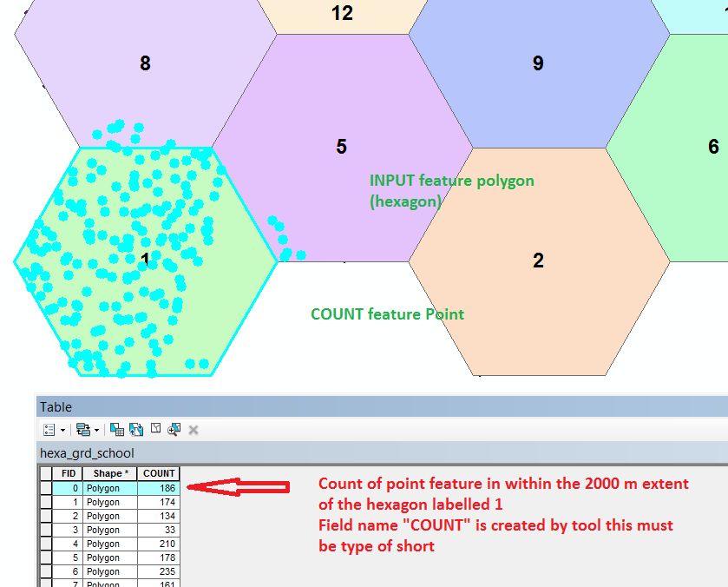Click the Zoom To Selected icon

pos(174,430)
